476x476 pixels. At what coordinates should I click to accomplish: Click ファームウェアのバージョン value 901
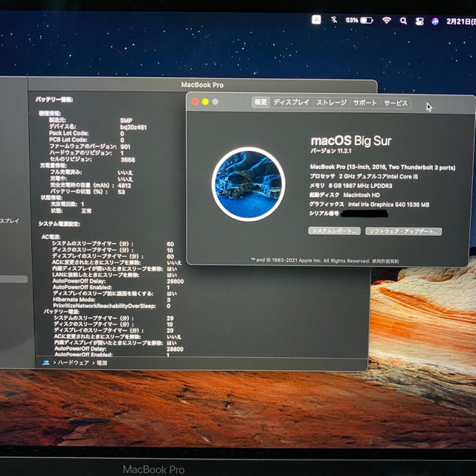pos(126,147)
